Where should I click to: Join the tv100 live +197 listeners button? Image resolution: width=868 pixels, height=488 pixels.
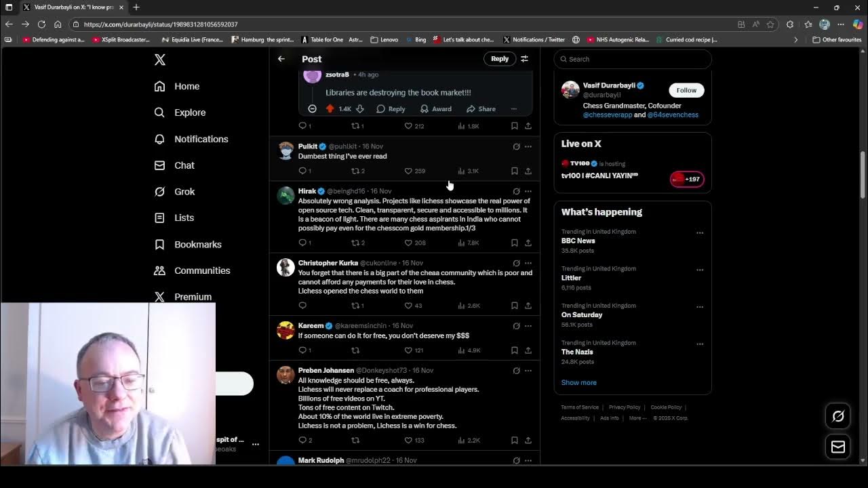687,179
